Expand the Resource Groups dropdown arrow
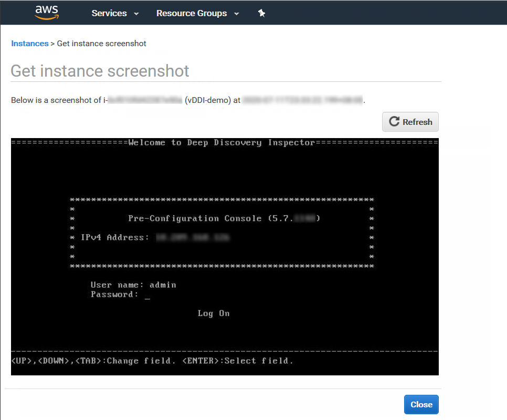Viewport: 507px width, 420px height. [x=236, y=14]
